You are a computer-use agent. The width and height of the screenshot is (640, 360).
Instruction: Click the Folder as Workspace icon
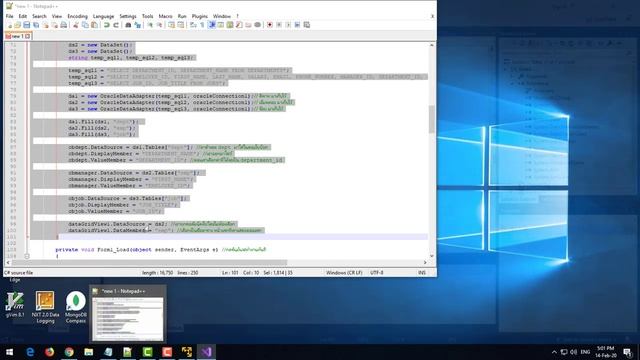248,25
